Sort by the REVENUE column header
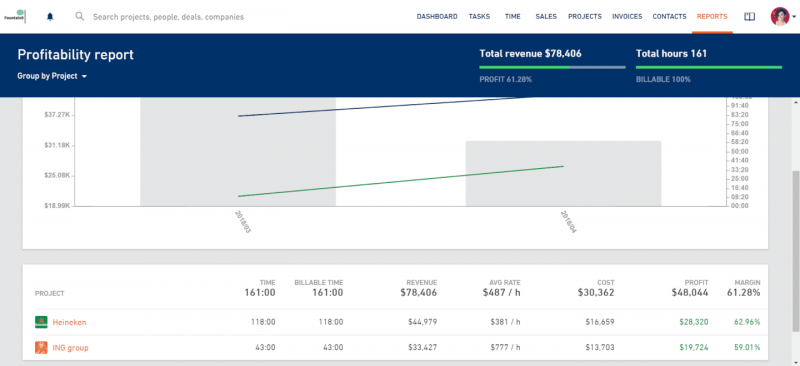Screen dimensions: 800x366 [421, 282]
